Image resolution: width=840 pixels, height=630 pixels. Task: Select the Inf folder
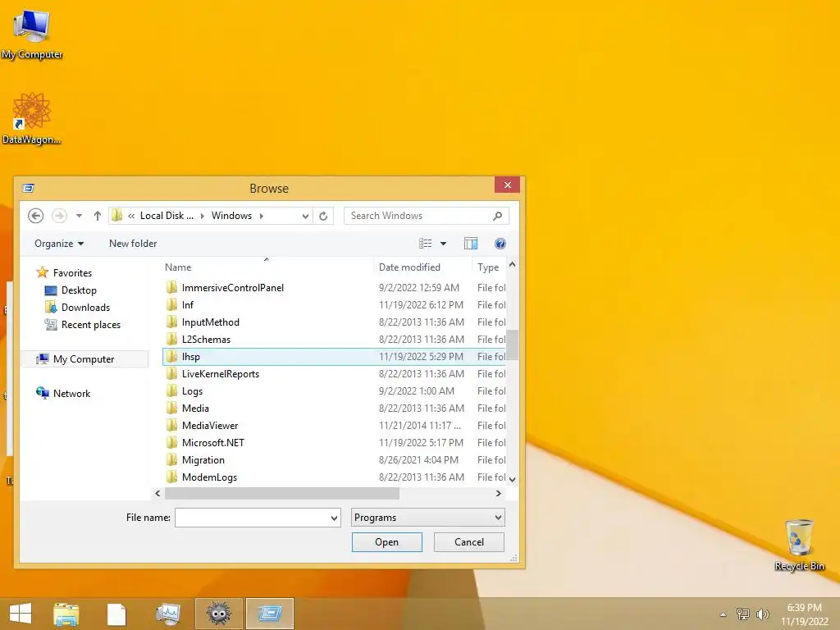tap(335, 305)
